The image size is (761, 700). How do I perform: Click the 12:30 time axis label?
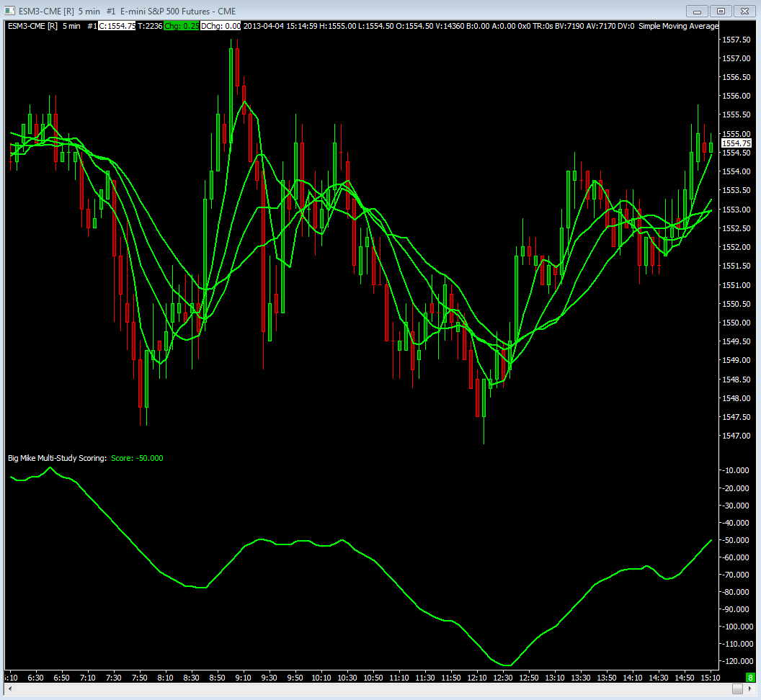(x=503, y=678)
